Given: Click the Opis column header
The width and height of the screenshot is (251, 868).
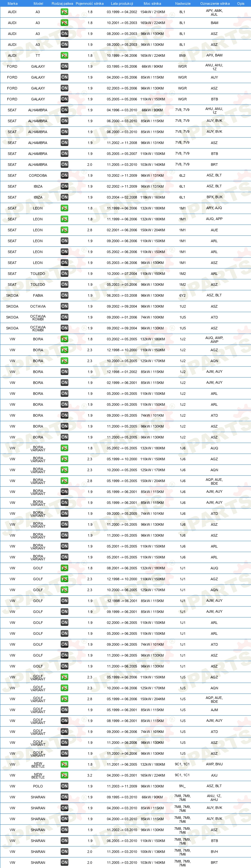Looking at the screenshot, I should tap(240, 4).
